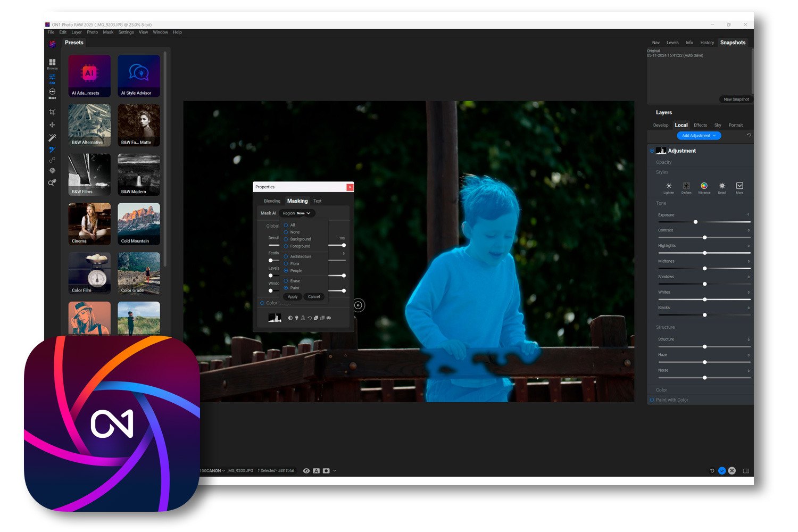The width and height of the screenshot is (798, 532).
Task: Select the Crop tool
Action: [52, 112]
